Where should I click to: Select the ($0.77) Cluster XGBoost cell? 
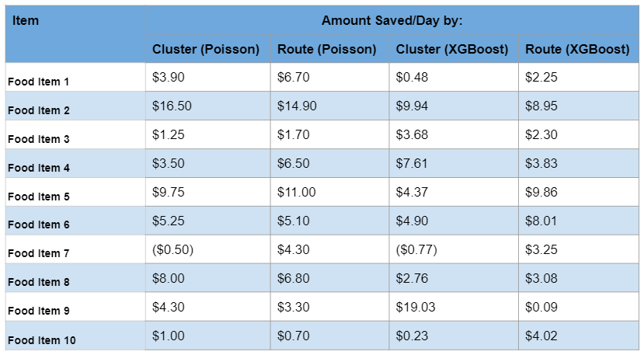(417, 250)
